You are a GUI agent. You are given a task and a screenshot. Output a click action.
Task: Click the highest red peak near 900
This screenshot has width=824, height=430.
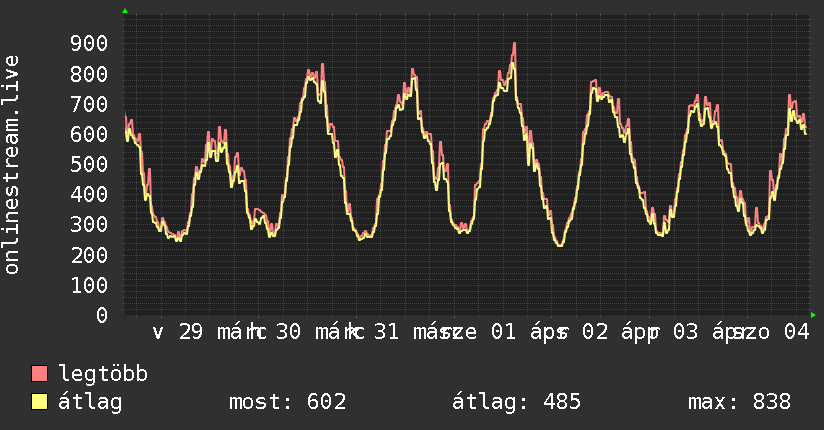[514, 44]
